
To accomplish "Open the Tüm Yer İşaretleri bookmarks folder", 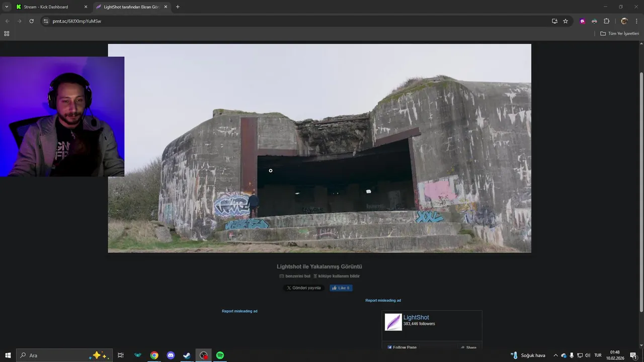I will pos(619,33).
